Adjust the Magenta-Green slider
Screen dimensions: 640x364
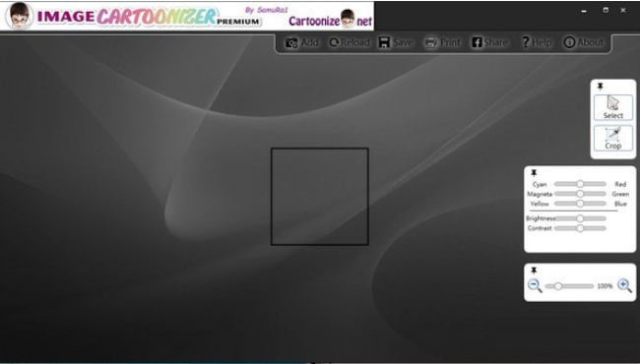[580, 194]
